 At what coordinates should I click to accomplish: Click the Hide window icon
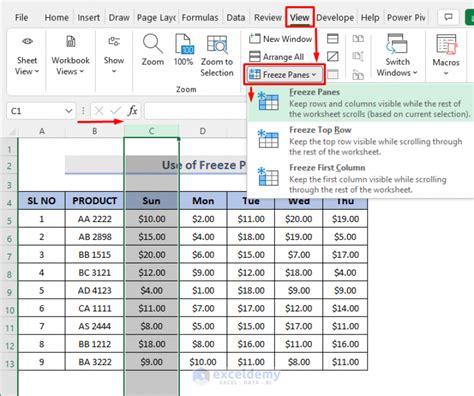(332, 57)
